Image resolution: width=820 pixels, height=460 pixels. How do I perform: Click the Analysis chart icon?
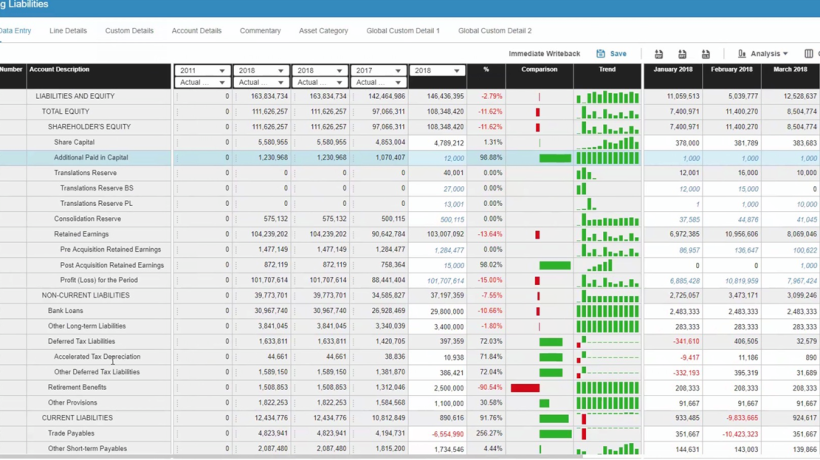tap(742, 53)
